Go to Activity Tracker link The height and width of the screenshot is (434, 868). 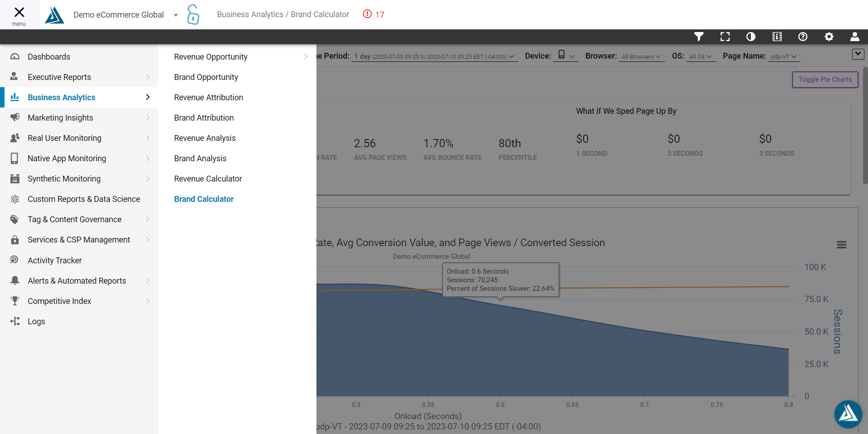click(x=55, y=261)
